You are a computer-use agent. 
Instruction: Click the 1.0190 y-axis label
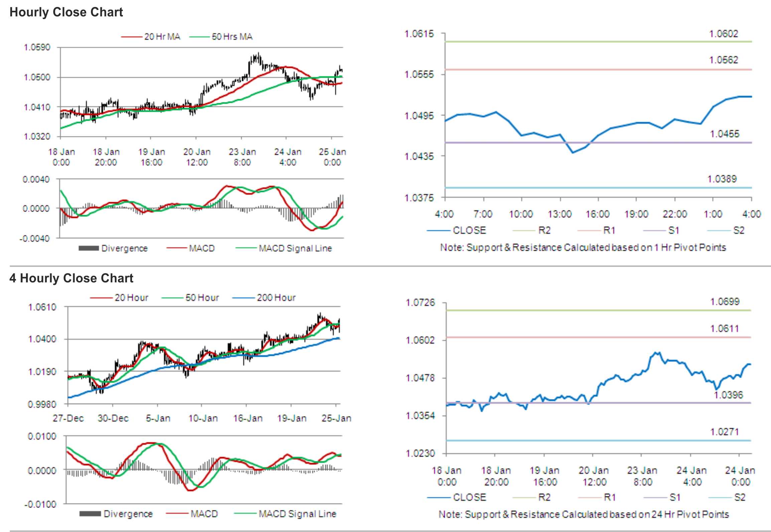tap(42, 371)
